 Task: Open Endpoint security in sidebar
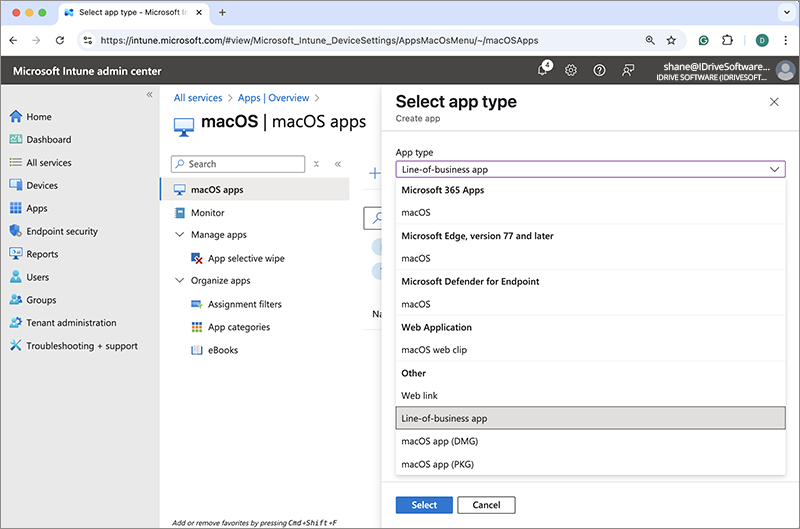[x=61, y=231]
